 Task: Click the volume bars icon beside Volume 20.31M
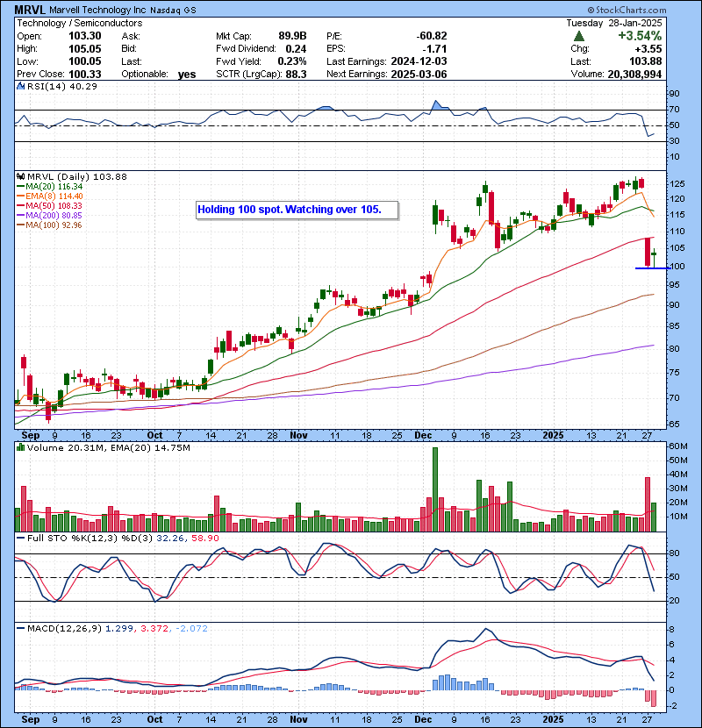(20, 447)
